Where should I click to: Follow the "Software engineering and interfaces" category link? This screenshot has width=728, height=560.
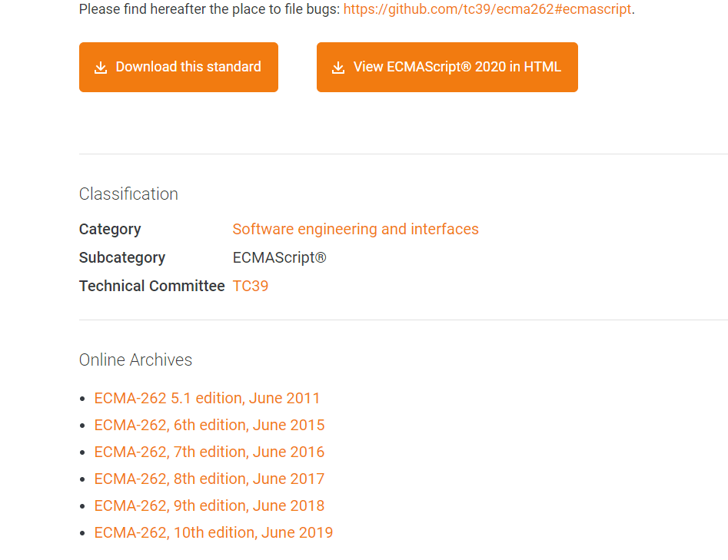click(355, 229)
